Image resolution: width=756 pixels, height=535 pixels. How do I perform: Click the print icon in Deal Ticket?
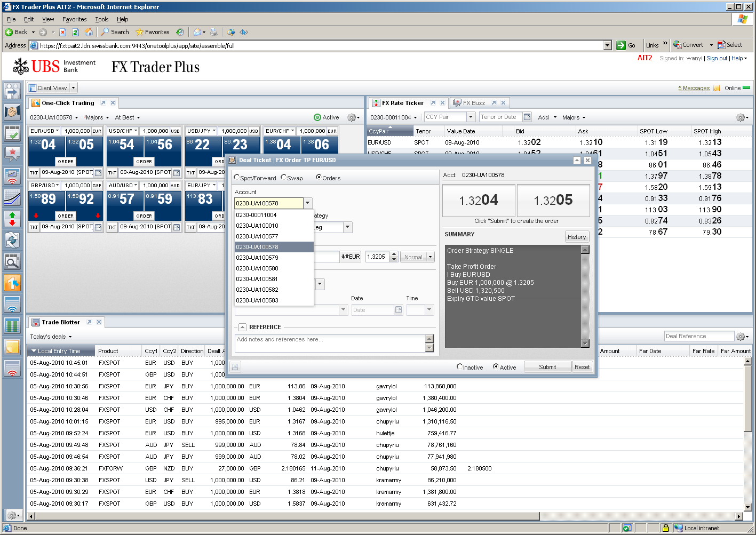[235, 366]
